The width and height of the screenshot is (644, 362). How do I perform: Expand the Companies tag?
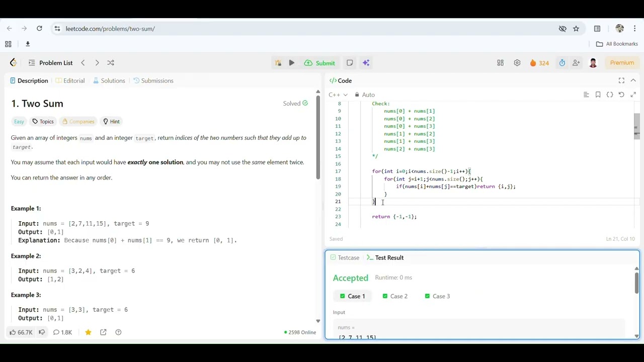point(78,122)
